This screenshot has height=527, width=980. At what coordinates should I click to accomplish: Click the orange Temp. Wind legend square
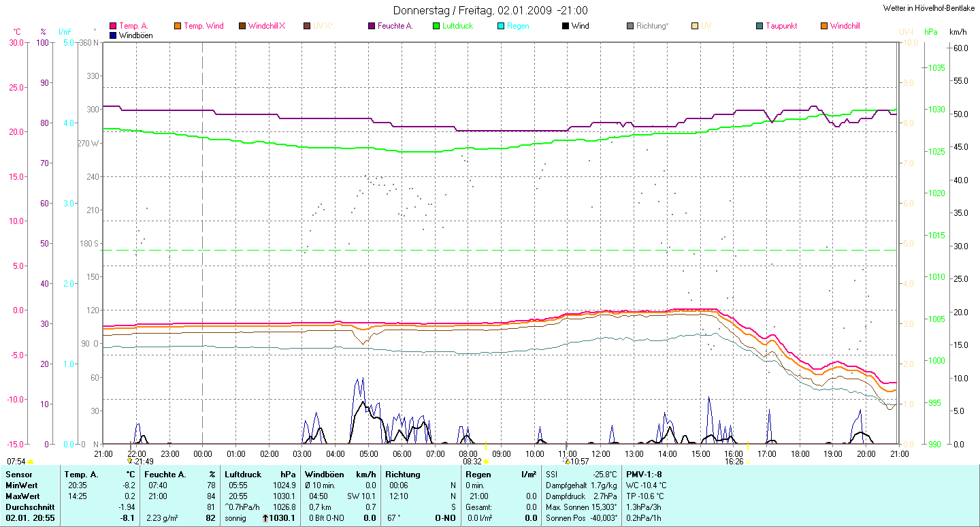(178, 27)
